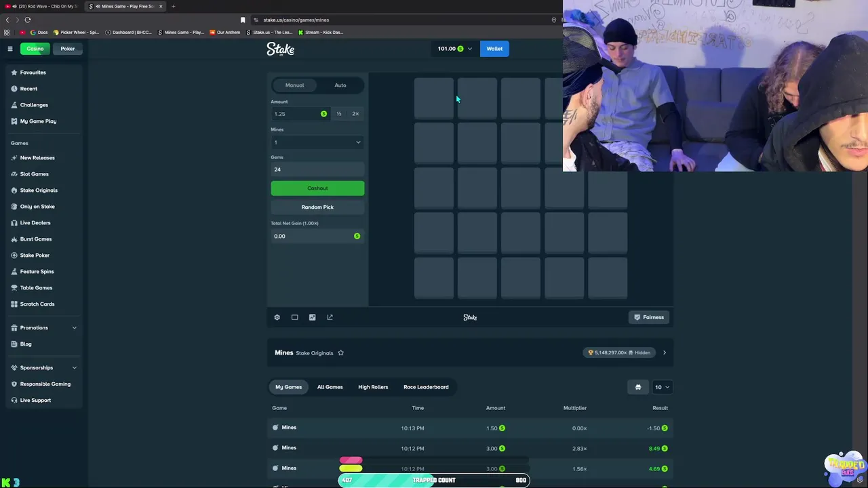Click the Stake logo in the header
Viewport: 868px width, 488px height.
pos(280,49)
